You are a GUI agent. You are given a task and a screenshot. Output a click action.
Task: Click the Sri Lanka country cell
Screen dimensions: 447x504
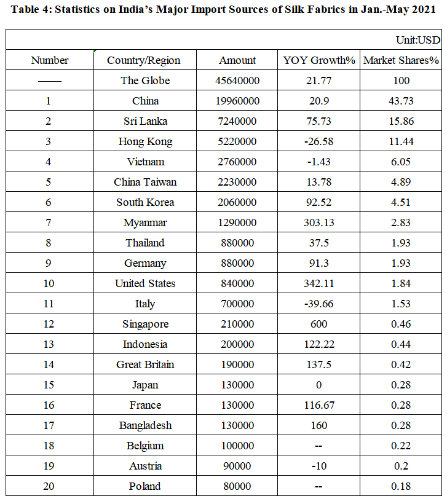pyautogui.click(x=145, y=121)
